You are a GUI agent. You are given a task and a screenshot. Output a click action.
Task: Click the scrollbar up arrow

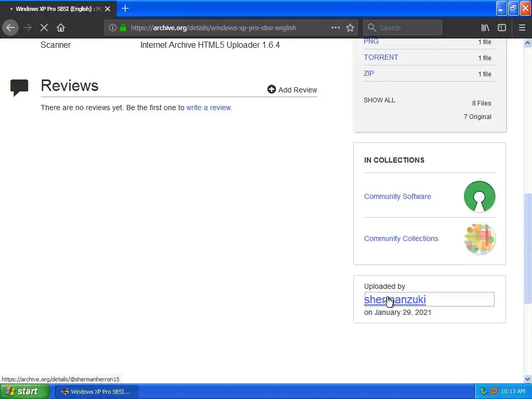tap(528, 43)
